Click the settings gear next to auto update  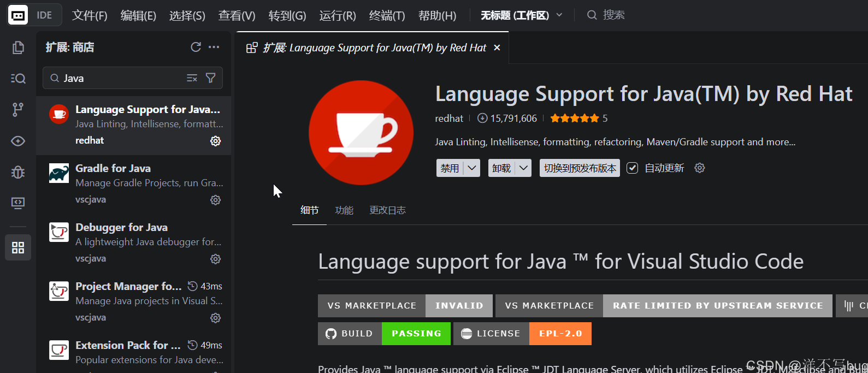click(x=700, y=168)
